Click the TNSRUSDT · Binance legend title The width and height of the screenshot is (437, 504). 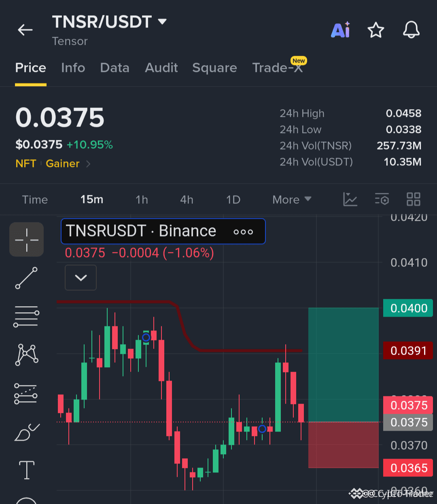141,231
